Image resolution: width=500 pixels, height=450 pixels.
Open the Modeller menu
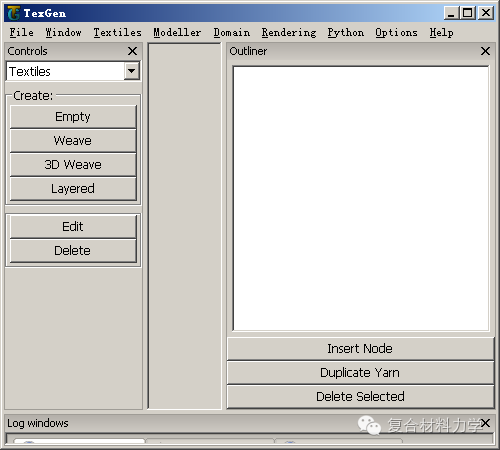177,32
